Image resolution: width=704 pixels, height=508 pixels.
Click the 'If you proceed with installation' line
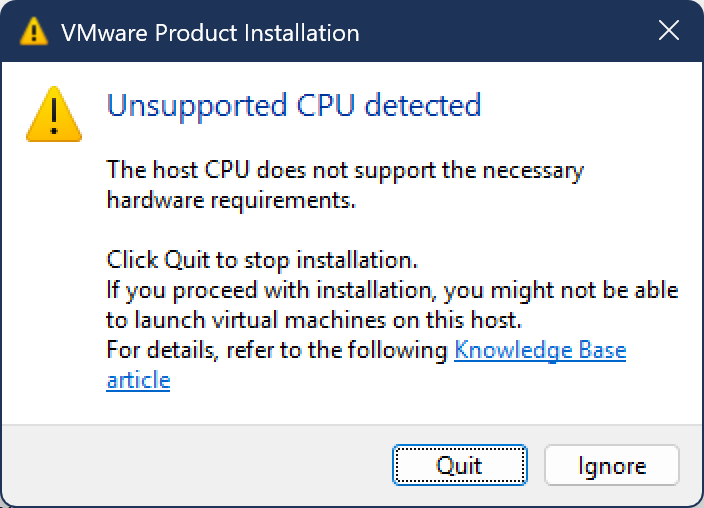[392, 290]
